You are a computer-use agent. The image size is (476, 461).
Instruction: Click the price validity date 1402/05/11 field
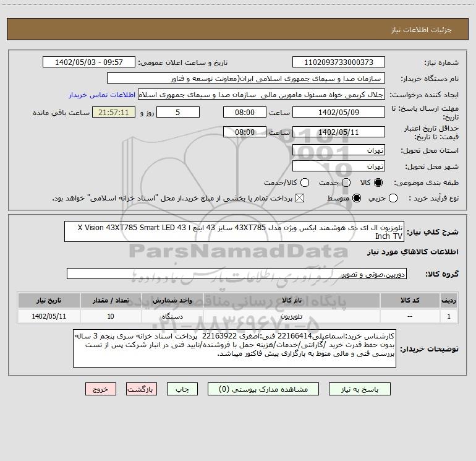click(339, 132)
